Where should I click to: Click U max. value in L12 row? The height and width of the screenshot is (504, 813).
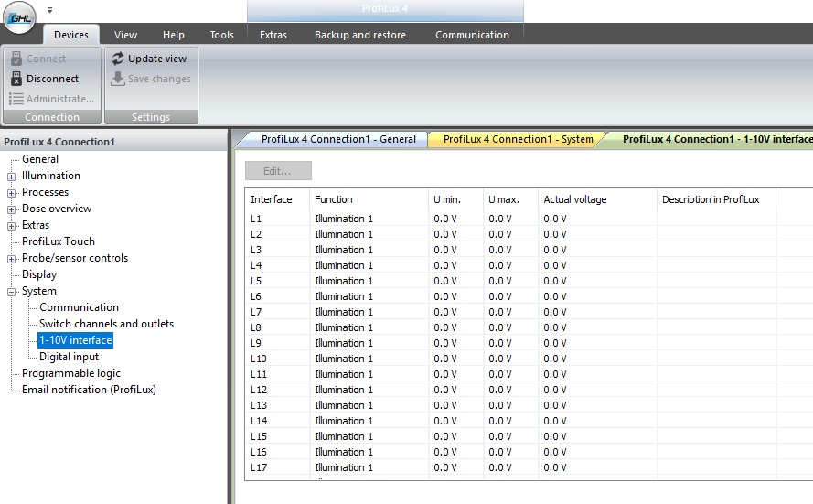tap(500, 390)
